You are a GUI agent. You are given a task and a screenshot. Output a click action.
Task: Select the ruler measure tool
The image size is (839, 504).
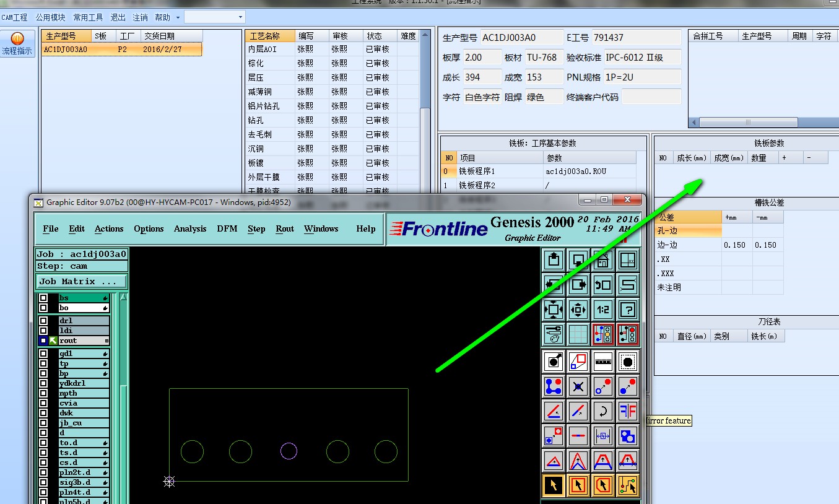click(602, 361)
